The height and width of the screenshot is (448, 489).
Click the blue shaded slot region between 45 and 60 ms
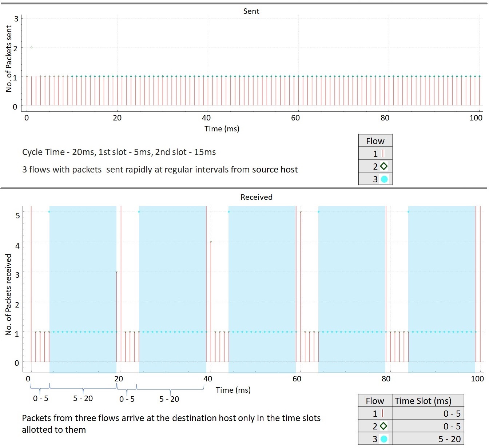[x=262, y=289]
